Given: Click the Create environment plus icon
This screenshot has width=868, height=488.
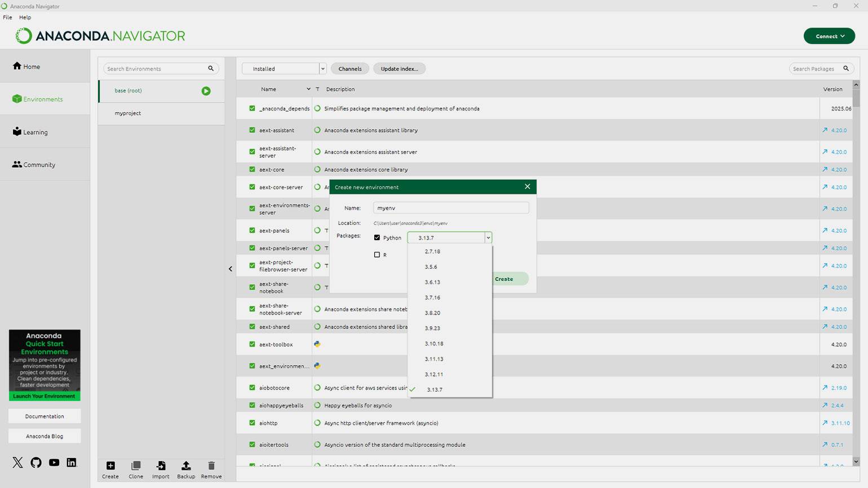Looking at the screenshot, I should [110, 466].
